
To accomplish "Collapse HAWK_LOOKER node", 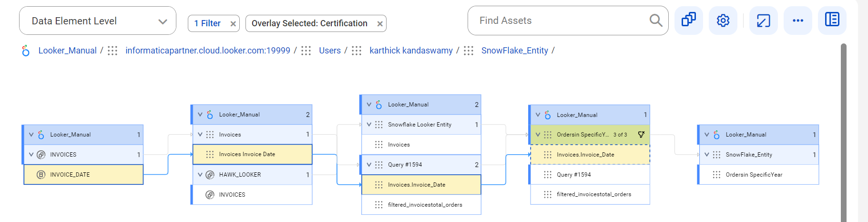I will [200, 175].
